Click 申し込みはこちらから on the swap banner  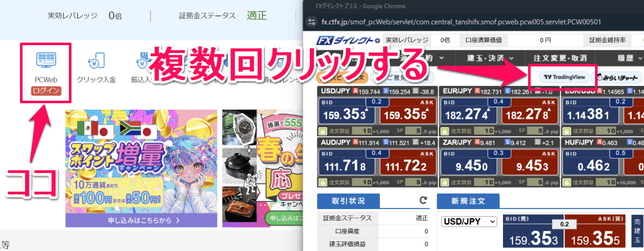tap(144, 220)
